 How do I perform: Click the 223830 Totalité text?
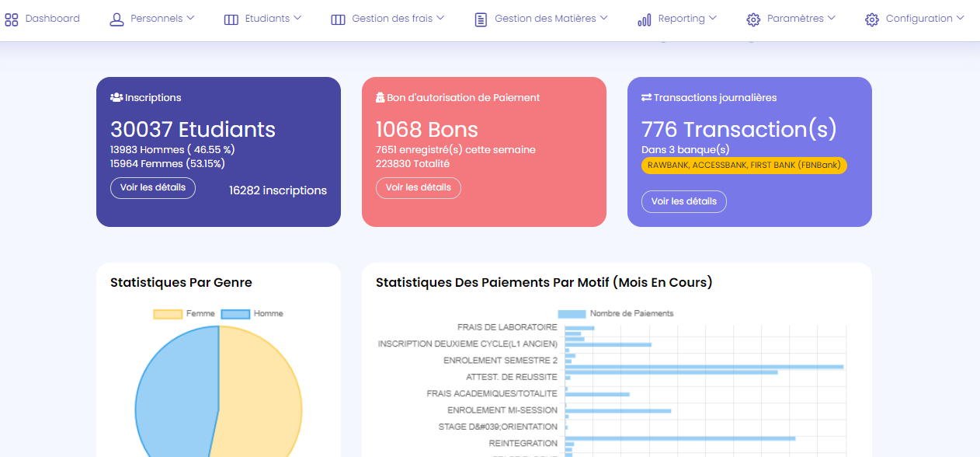(x=412, y=163)
